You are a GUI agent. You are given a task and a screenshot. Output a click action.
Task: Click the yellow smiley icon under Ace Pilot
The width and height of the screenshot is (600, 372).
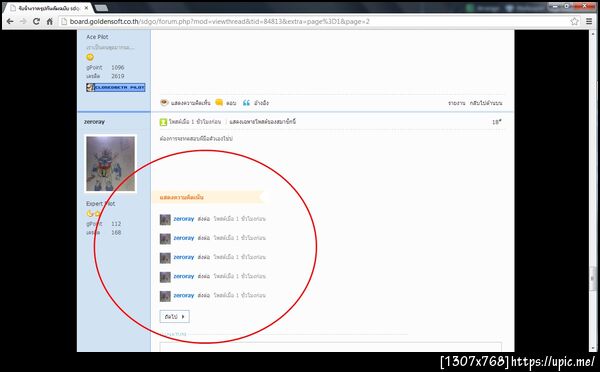click(90, 57)
